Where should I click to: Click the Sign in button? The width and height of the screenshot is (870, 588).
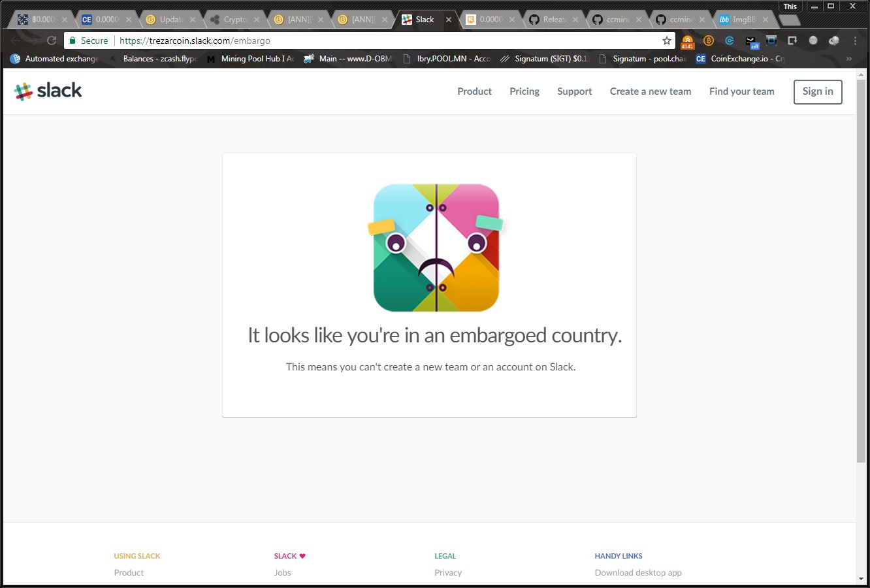818,91
